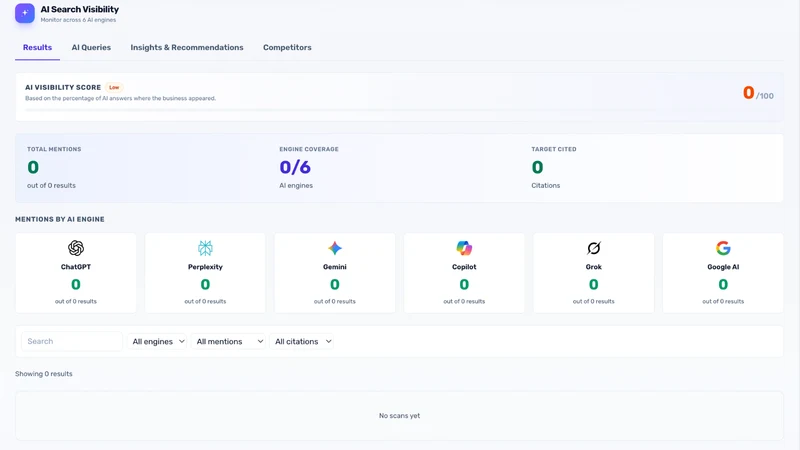
Task: Click Grok mention count zero
Action: pyautogui.click(x=593, y=284)
